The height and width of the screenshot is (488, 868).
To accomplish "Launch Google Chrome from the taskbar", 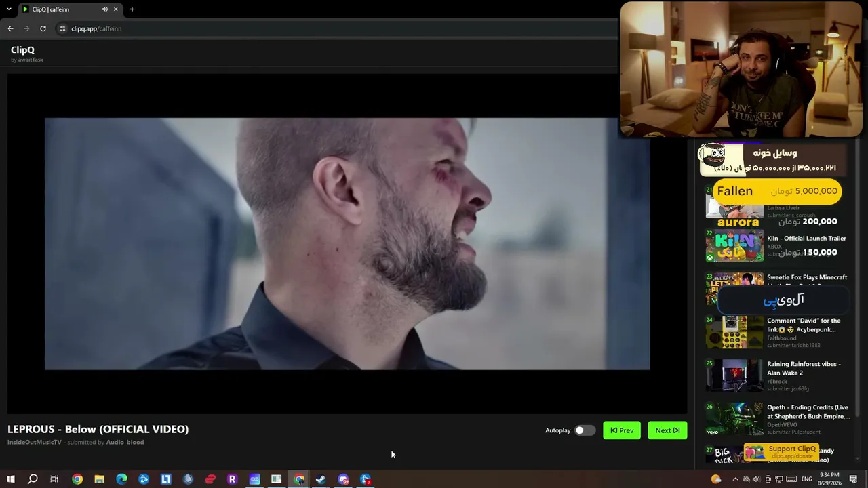I will [77, 479].
